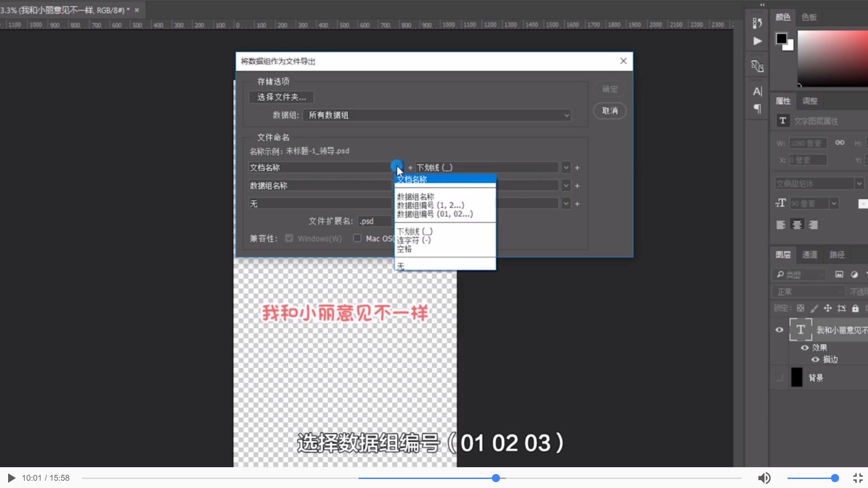Click the search magnifier in Layers panel
The width and height of the screenshot is (868, 488).
coord(780,274)
